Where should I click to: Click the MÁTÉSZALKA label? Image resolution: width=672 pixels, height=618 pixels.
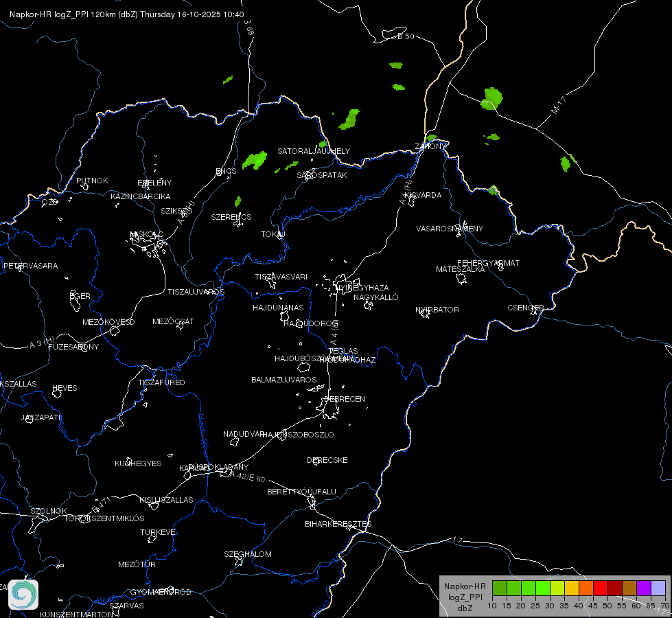coord(461,269)
